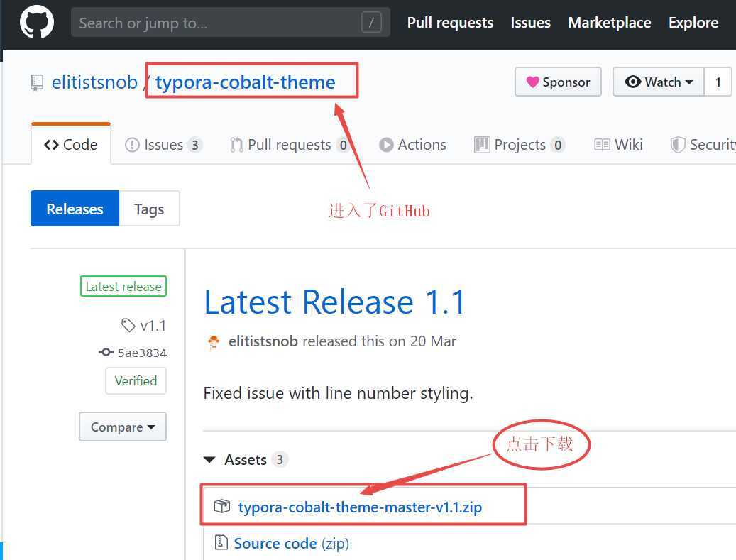
Task: Click the 'released this on 20 Mar' text
Action: (379, 341)
